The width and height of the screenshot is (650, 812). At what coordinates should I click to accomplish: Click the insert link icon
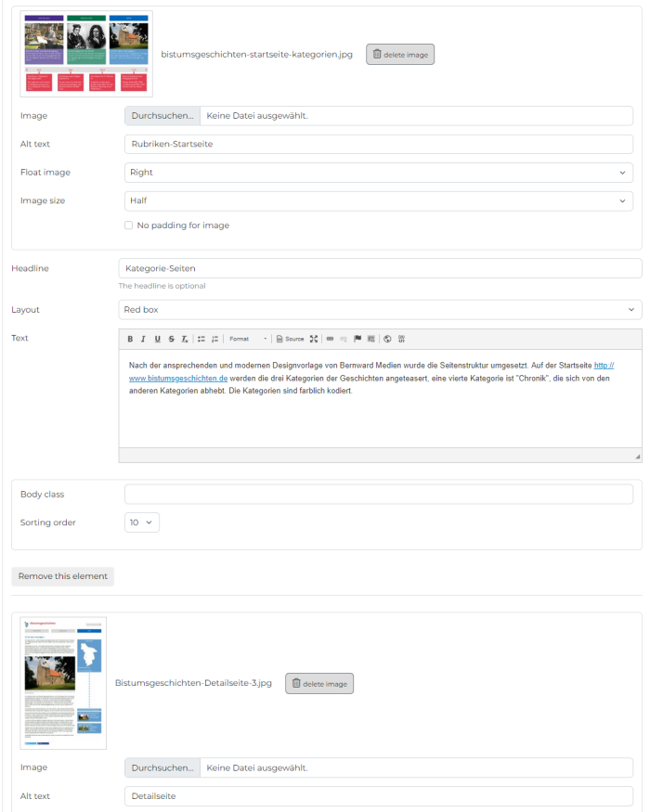coord(330,339)
